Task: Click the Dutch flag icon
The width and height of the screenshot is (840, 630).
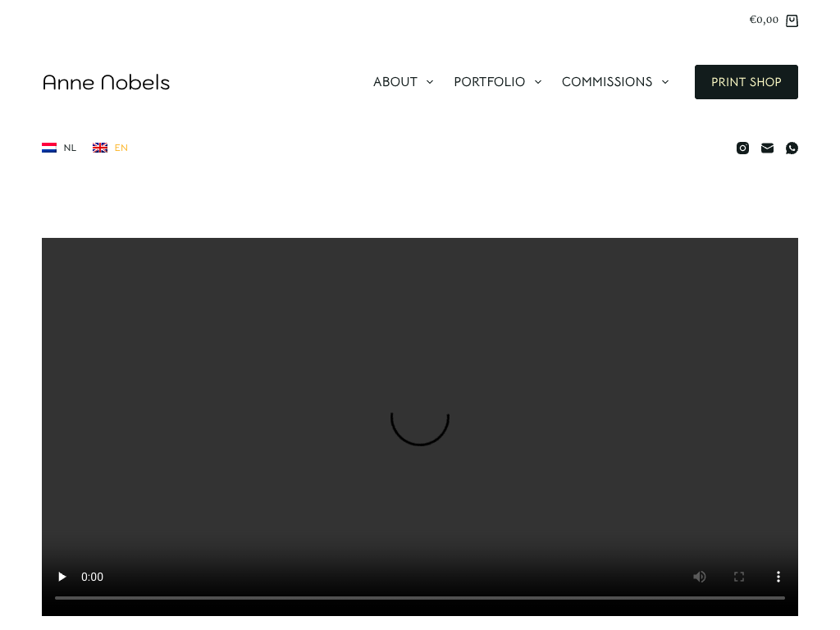Action: pos(49,148)
